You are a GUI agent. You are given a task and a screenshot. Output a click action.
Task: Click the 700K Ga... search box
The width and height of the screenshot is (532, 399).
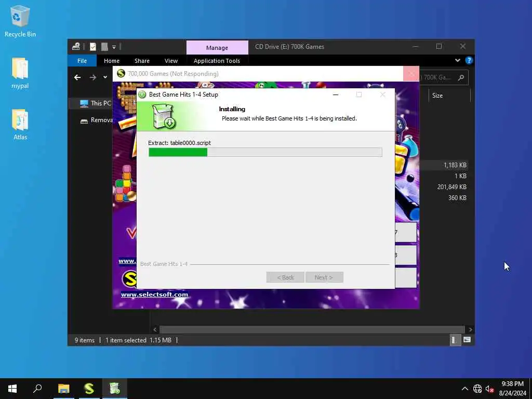click(444, 77)
